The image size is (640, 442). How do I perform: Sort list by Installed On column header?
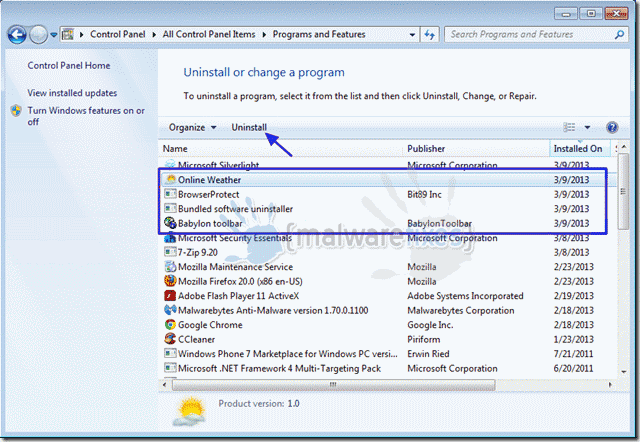(x=580, y=149)
